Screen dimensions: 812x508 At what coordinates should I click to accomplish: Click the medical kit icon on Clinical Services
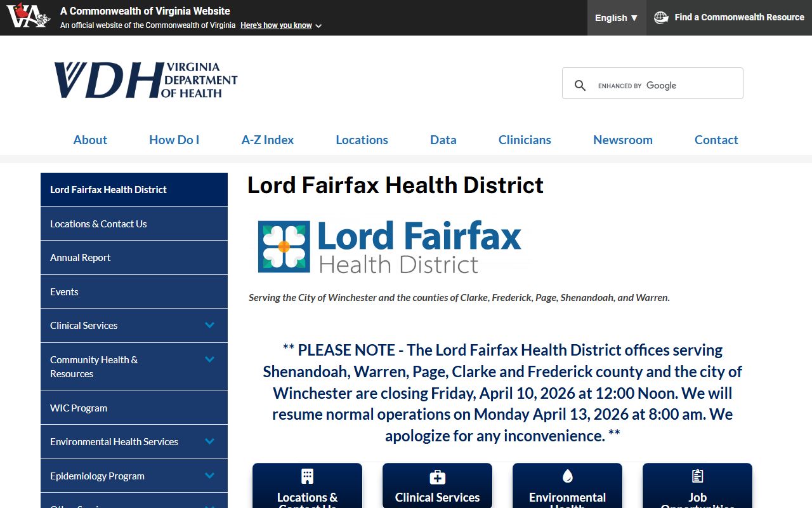[437, 477]
